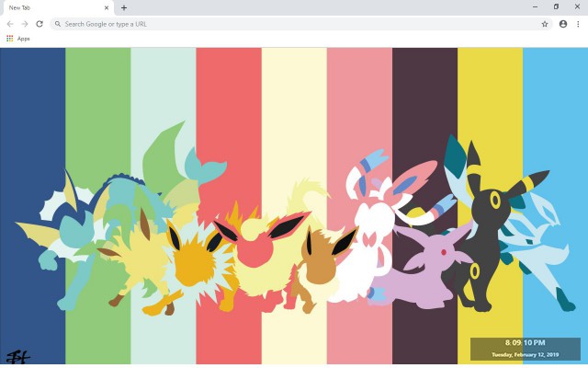Viewport: 588px width, 368px height.
Task: Click the browser forward arrow
Action: [25, 24]
